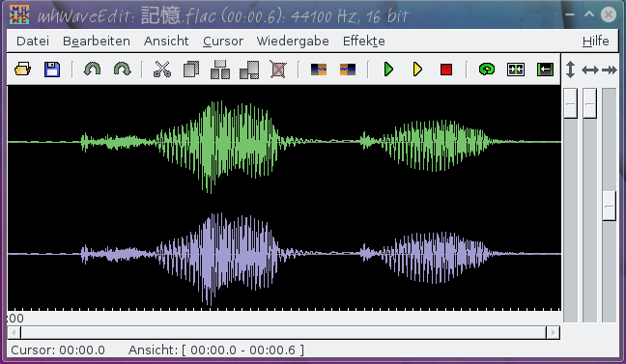626x364 pixels.
Task: Click the vertical zoom slider handle
Action: tap(571, 103)
